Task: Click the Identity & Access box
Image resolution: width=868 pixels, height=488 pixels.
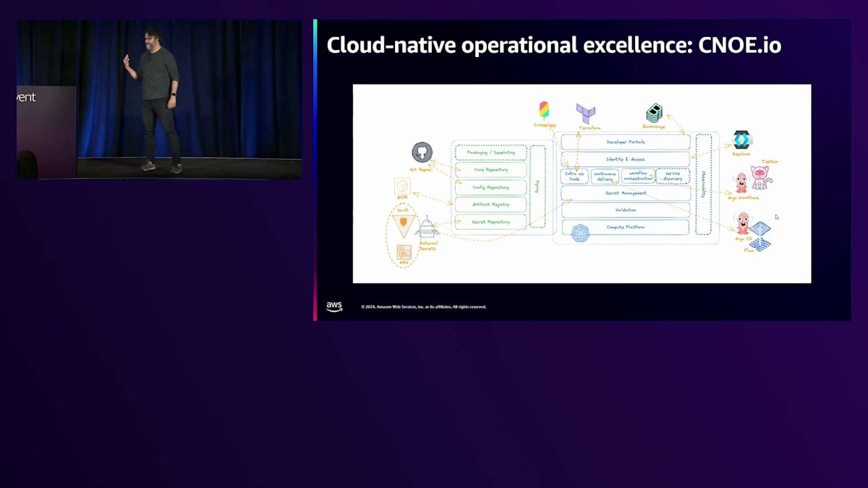Action: pyautogui.click(x=626, y=159)
